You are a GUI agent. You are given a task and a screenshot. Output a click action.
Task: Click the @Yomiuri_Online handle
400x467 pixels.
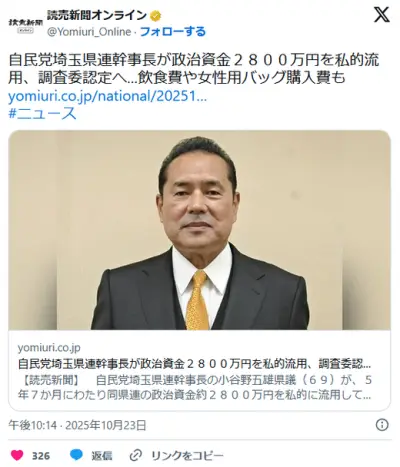89,32
